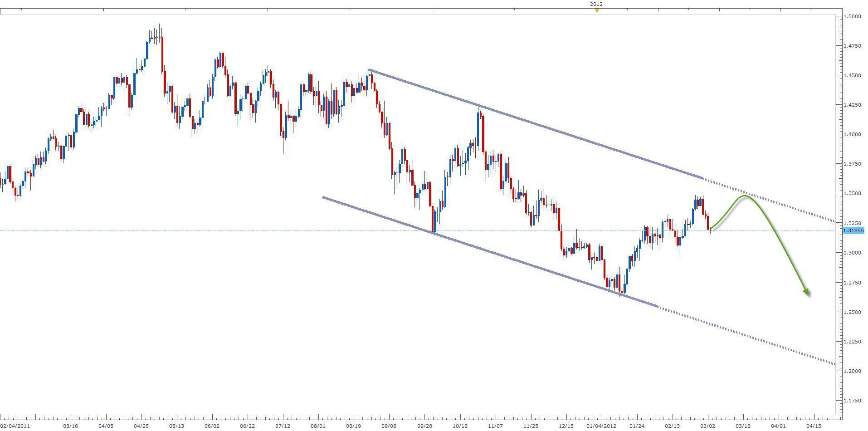Select the solid lower channel trendline

click(490, 252)
